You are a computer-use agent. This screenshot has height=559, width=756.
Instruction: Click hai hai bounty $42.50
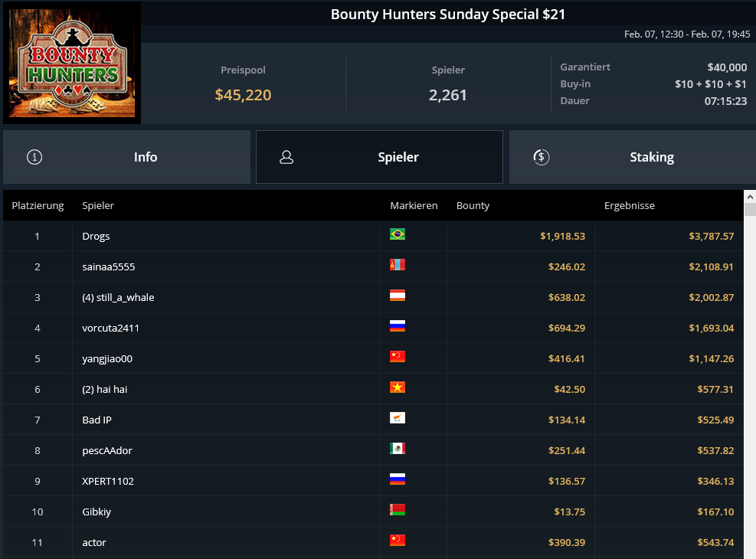(x=569, y=389)
